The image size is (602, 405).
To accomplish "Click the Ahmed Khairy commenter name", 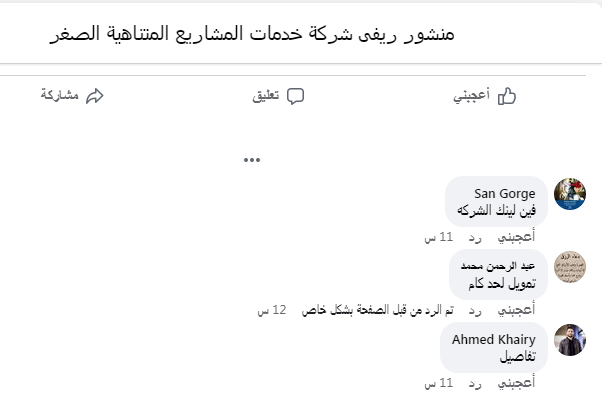I will (493, 339).
